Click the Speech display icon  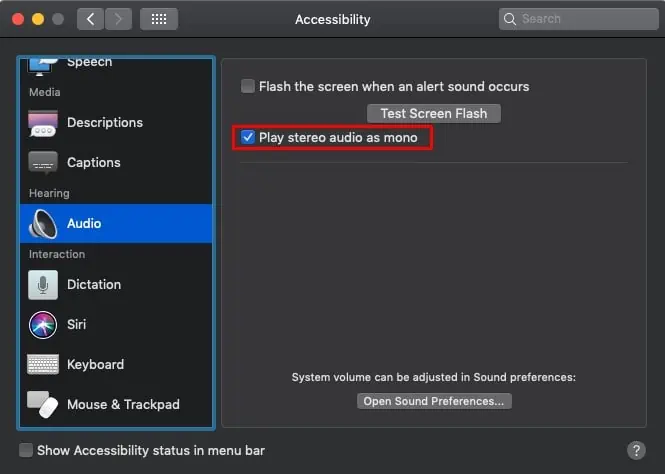(x=43, y=65)
